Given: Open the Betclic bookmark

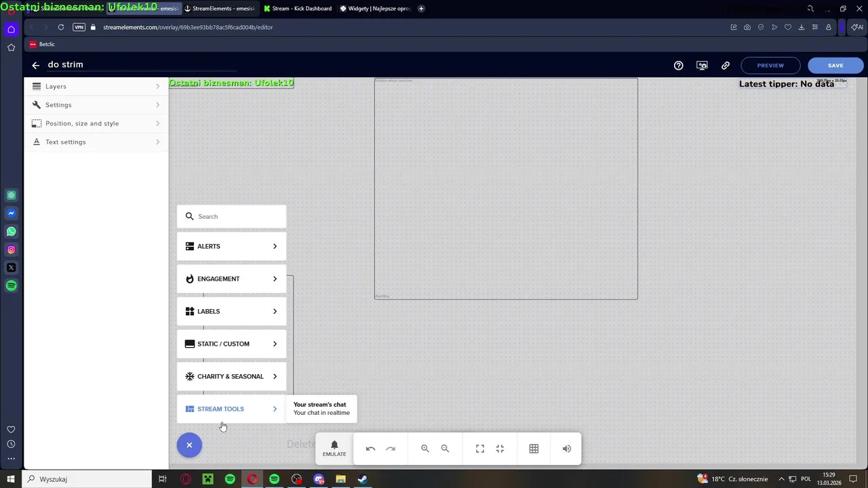Looking at the screenshot, I should point(42,44).
